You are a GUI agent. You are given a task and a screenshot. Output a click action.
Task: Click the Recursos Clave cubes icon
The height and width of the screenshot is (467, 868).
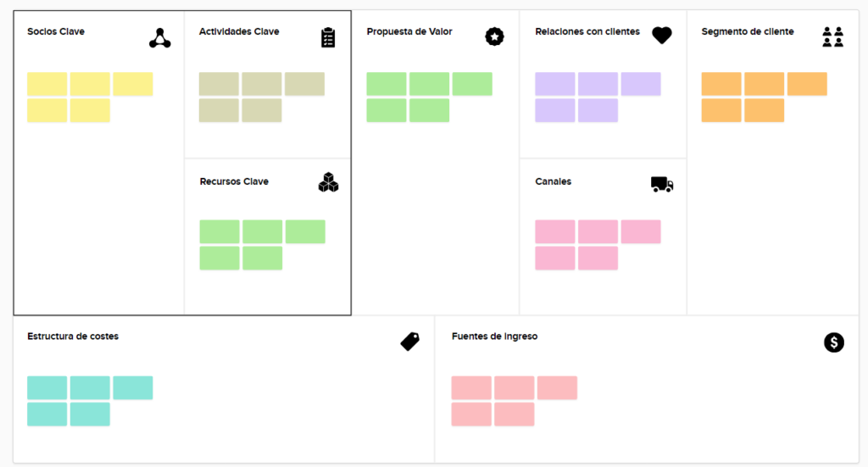click(x=328, y=182)
